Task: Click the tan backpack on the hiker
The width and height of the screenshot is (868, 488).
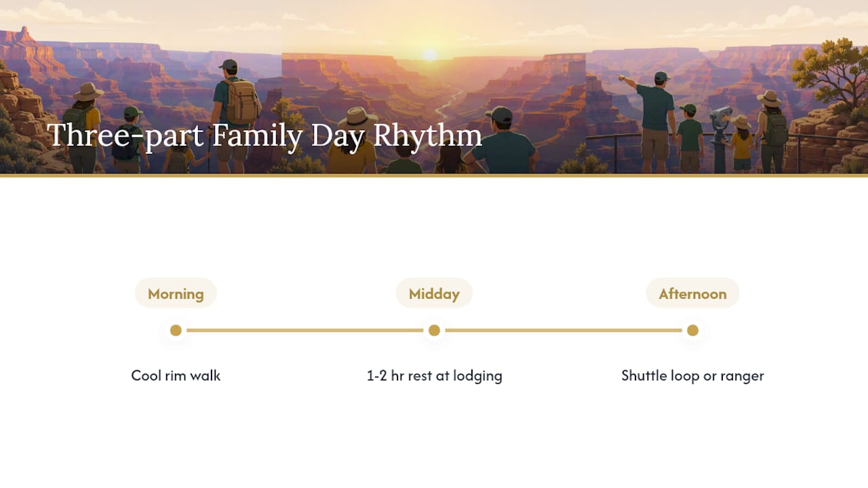Action: click(x=243, y=101)
